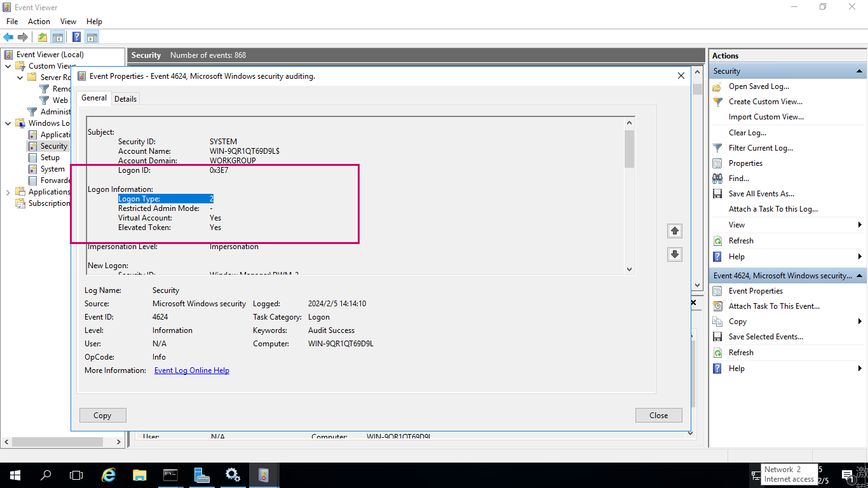This screenshot has width=868, height=488.
Task: Open the File menu
Action: [x=12, y=22]
